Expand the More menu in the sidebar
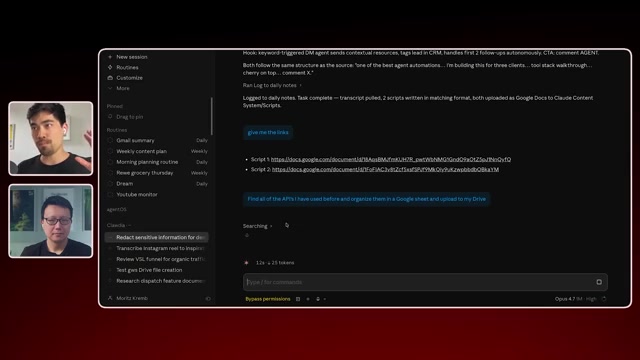The height and width of the screenshot is (360, 640). point(122,88)
